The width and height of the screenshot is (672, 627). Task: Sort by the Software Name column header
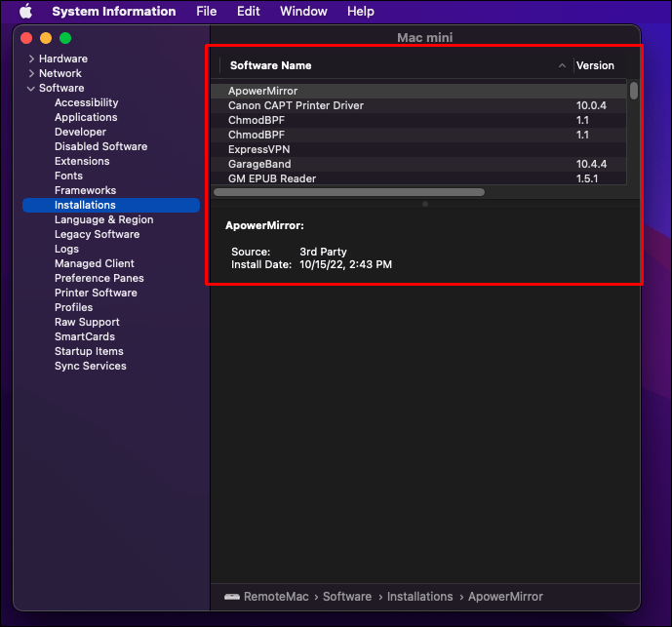(x=271, y=65)
